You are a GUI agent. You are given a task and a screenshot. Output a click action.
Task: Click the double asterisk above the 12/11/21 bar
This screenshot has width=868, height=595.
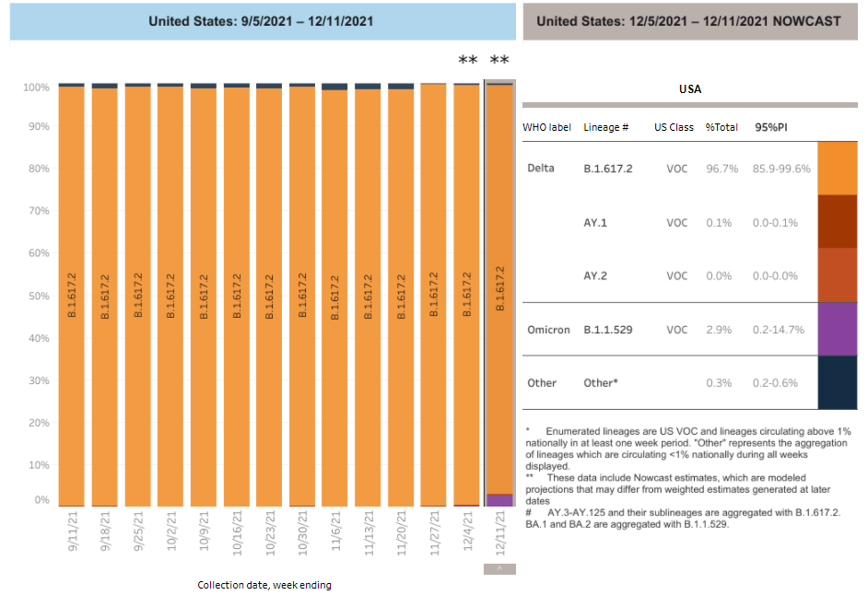pyautogui.click(x=499, y=61)
